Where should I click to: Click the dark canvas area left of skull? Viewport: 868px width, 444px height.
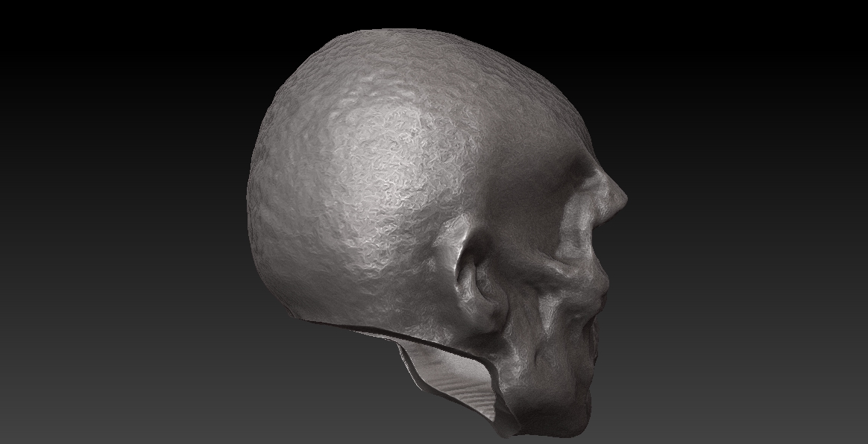[x=112, y=223]
